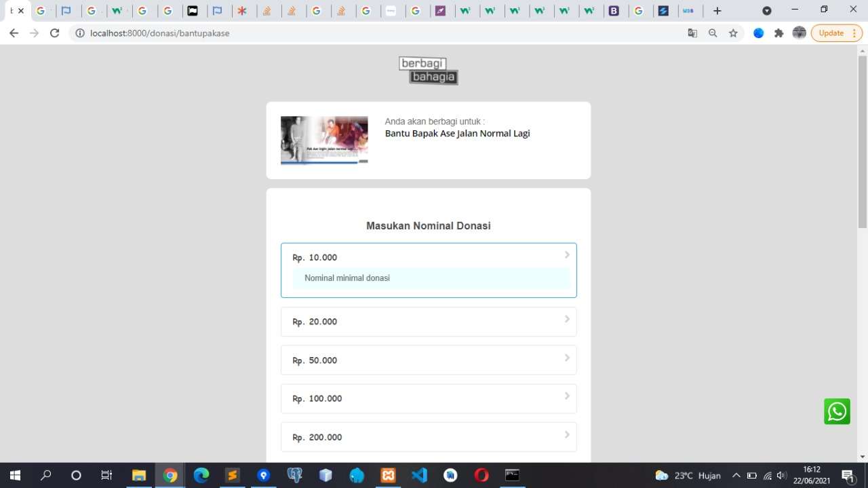The height and width of the screenshot is (488, 868).
Task: Launch Visual Studio Code from taskbar
Action: (x=419, y=475)
